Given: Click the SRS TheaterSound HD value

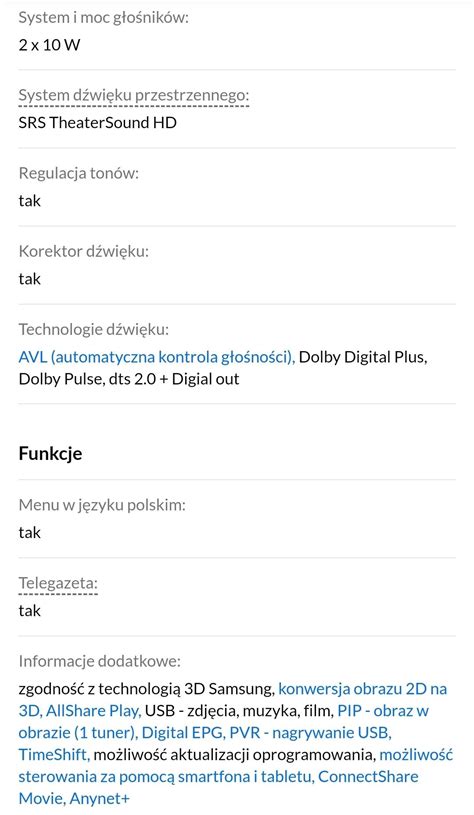Looking at the screenshot, I should [x=98, y=123].
